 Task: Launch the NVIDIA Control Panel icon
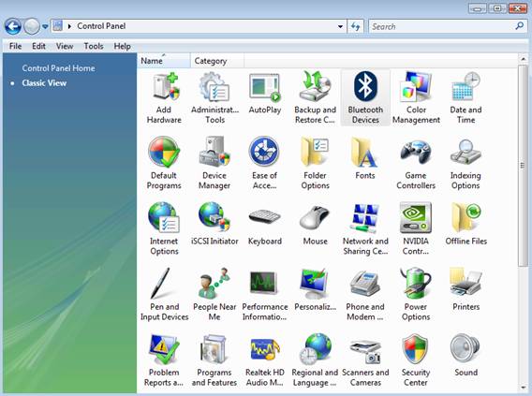tap(416, 218)
